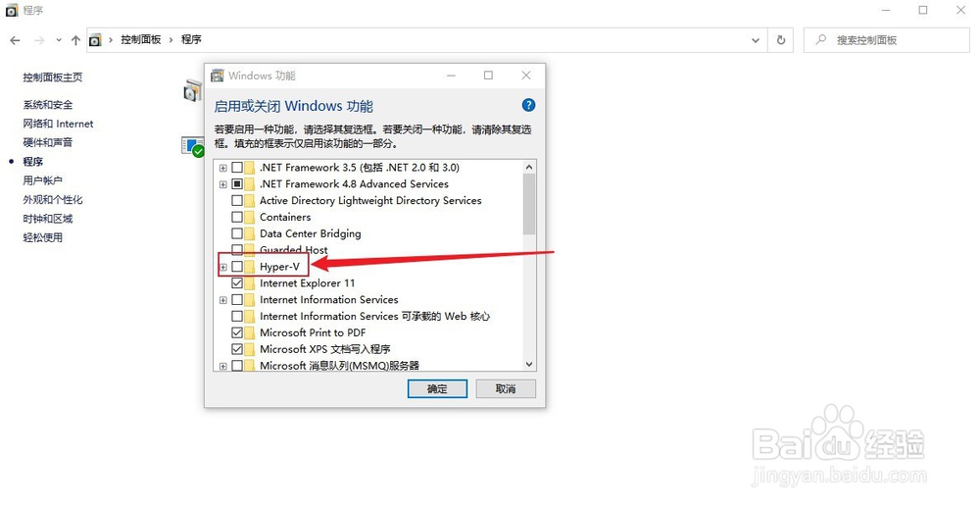Expand .NET Framework 4.8 Advanced Services node

pyautogui.click(x=223, y=184)
